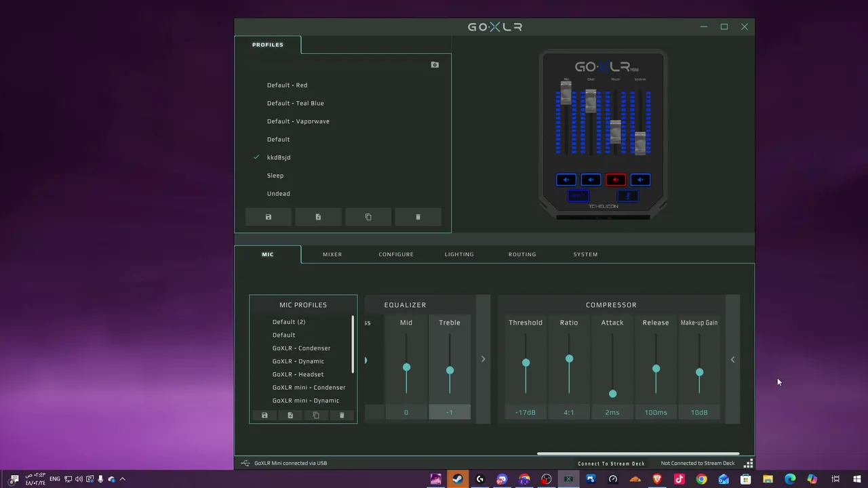868x488 pixels.
Task: Choose GoXLR - Headset mic profile
Action: (298, 374)
